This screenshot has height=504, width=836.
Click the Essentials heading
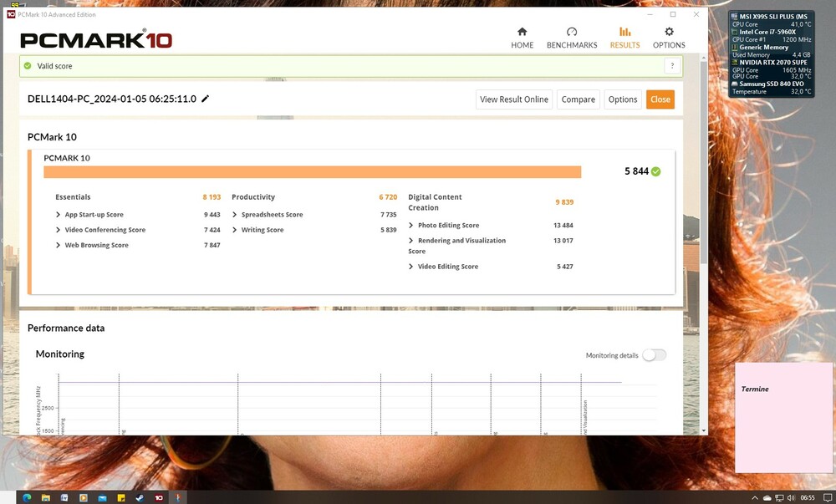[73, 197]
